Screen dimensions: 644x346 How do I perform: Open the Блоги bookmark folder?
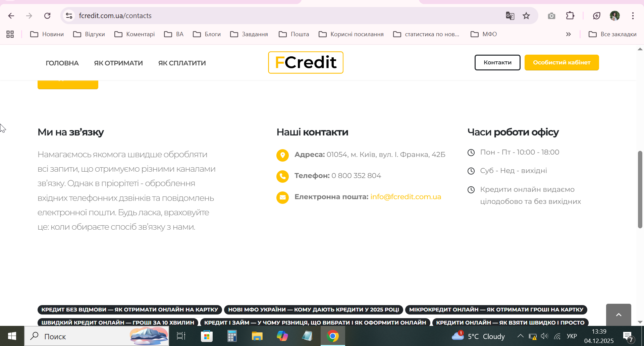point(207,34)
